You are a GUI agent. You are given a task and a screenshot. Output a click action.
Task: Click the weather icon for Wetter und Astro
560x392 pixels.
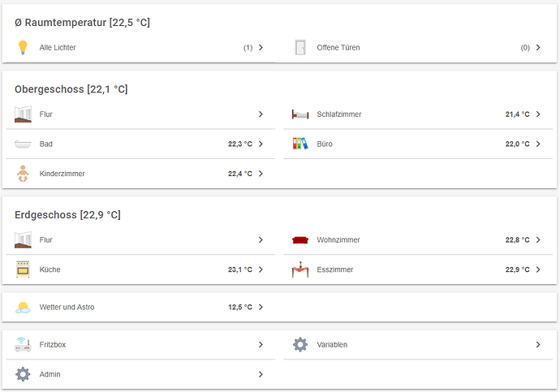[x=23, y=308]
